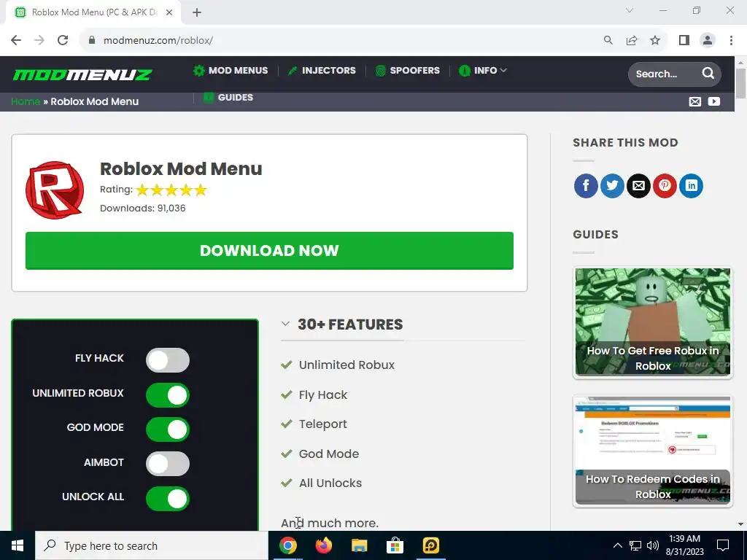Toggle the God Mode switch
The image size is (747, 560).
coord(168,429)
